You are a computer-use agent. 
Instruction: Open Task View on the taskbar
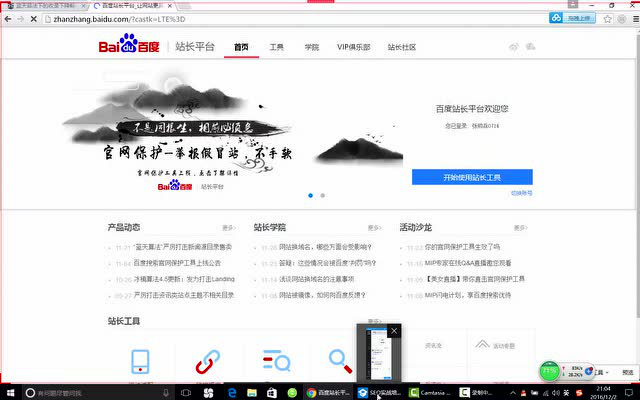[186, 393]
